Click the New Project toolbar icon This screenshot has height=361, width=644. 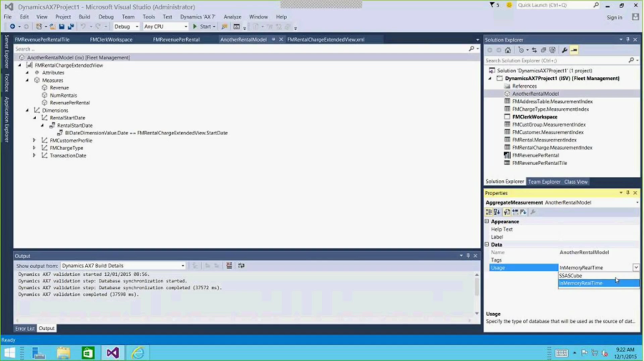39,26
